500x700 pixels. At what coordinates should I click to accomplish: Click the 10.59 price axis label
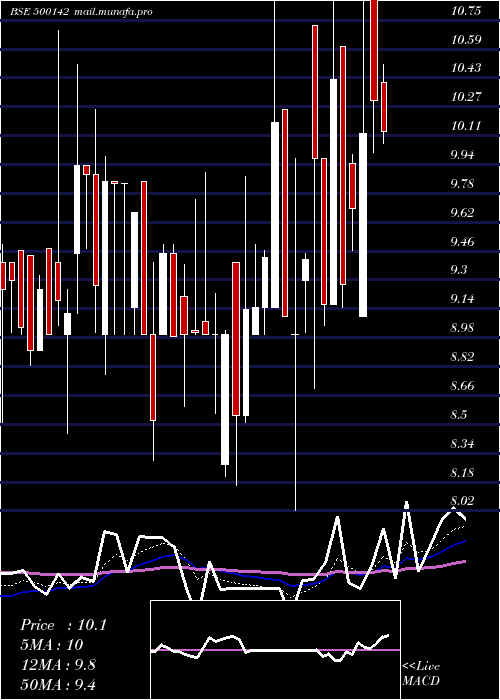tap(466, 40)
